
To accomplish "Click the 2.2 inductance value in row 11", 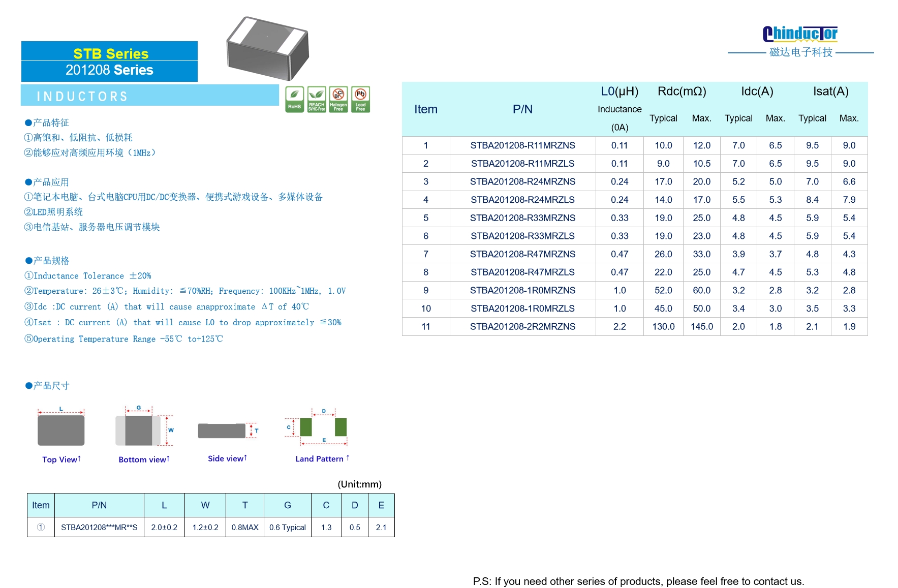I will pos(620,327).
